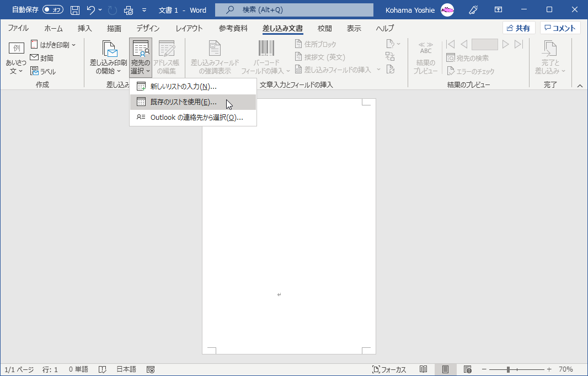Collapse the ribbon with chevron arrow
The height and width of the screenshot is (376, 588).
pyautogui.click(x=580, y=86)
